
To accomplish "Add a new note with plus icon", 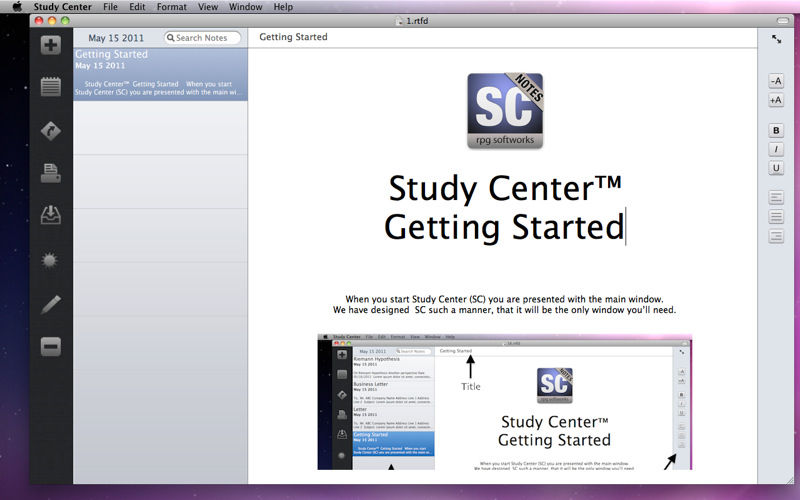I will pyautogui.click(x=51, y=45).
